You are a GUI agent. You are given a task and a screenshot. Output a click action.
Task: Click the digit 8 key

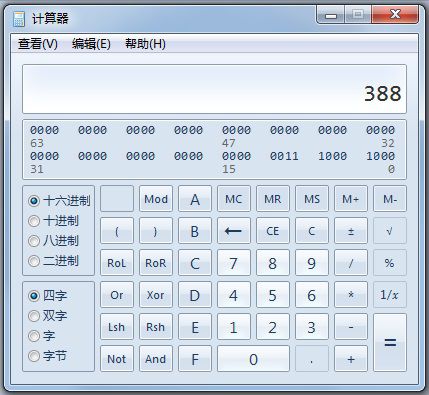point(273,263)
